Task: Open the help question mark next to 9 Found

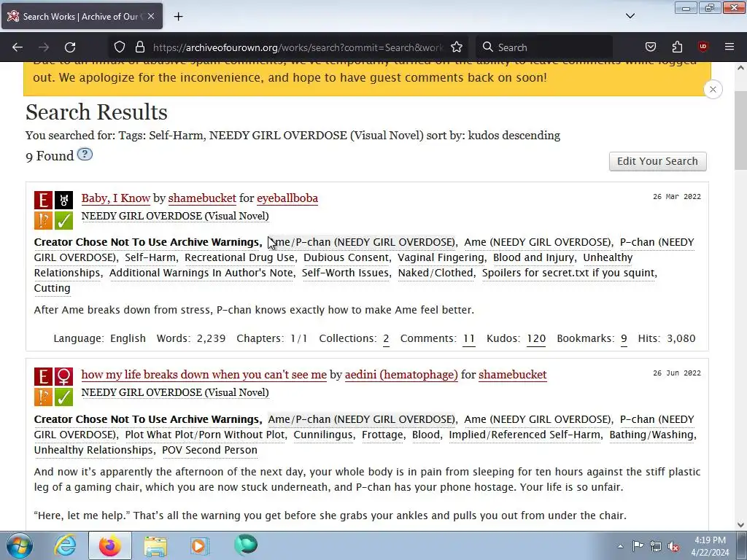Action: pos(85,155)
